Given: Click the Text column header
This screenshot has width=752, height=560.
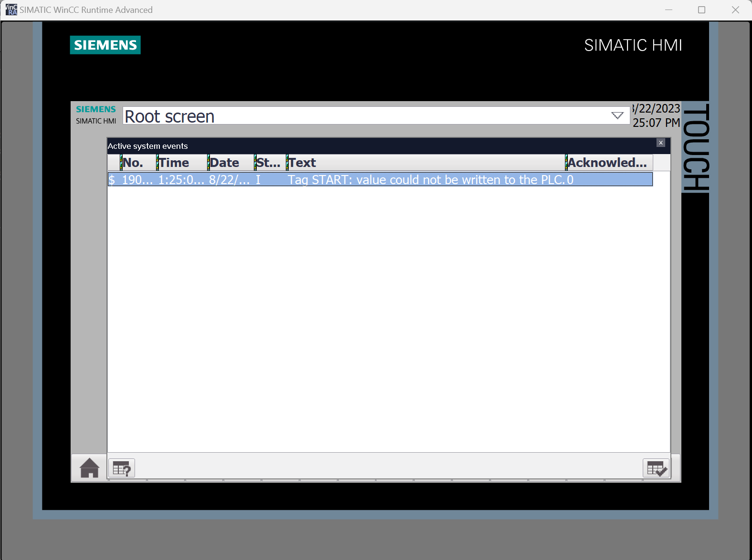Looking at the screenshot, I should click(426, 163).
